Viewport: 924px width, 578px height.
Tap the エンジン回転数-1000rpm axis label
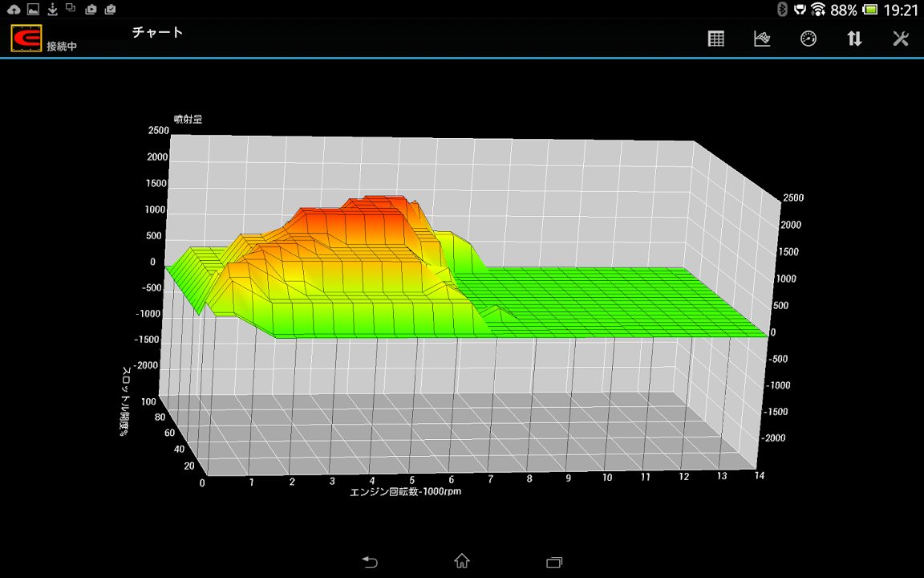click(x=406, y=491)
